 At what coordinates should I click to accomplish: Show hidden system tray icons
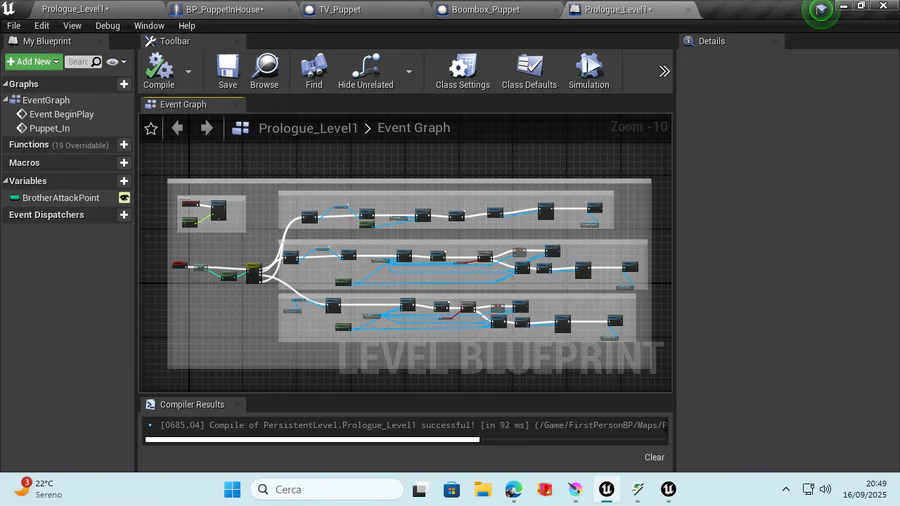click(786, 489)
